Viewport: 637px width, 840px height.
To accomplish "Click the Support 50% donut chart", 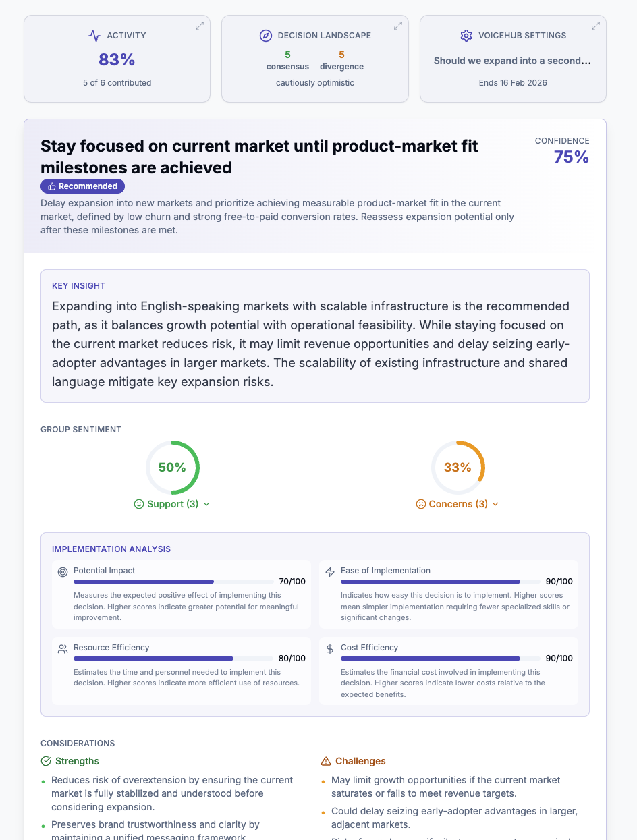I will [x=173, y=467].
